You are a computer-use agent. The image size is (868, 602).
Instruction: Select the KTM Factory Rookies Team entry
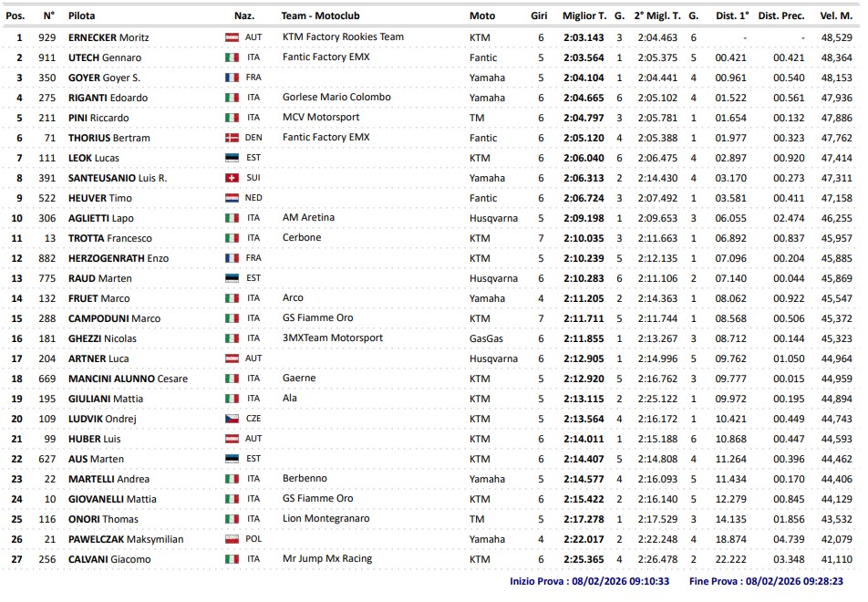click(343, 37)
